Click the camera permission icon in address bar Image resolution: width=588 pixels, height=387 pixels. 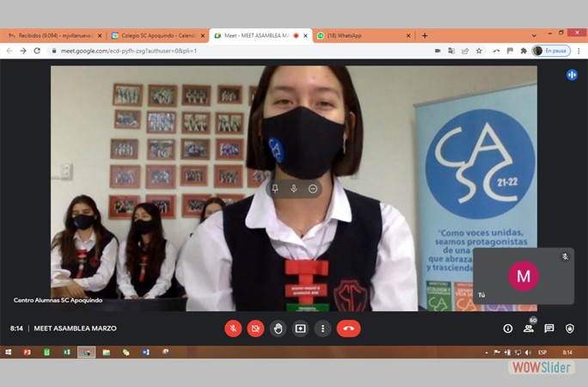point(438,51)
